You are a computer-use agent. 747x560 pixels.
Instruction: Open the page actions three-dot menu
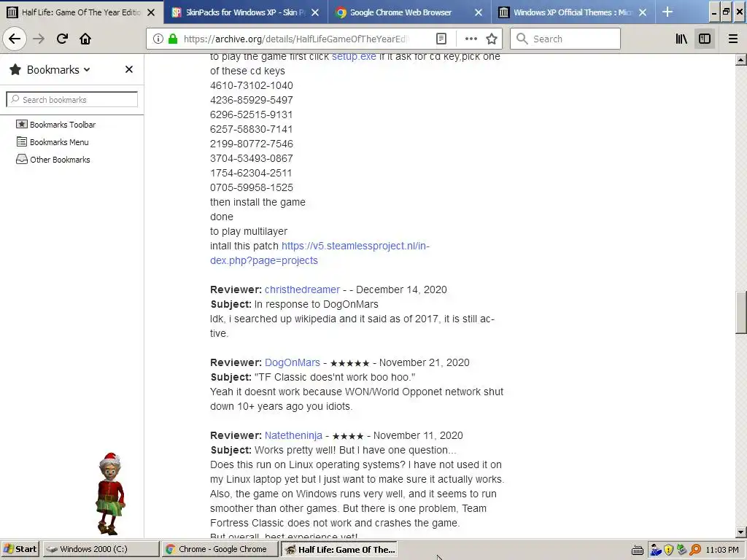[471, 39]
